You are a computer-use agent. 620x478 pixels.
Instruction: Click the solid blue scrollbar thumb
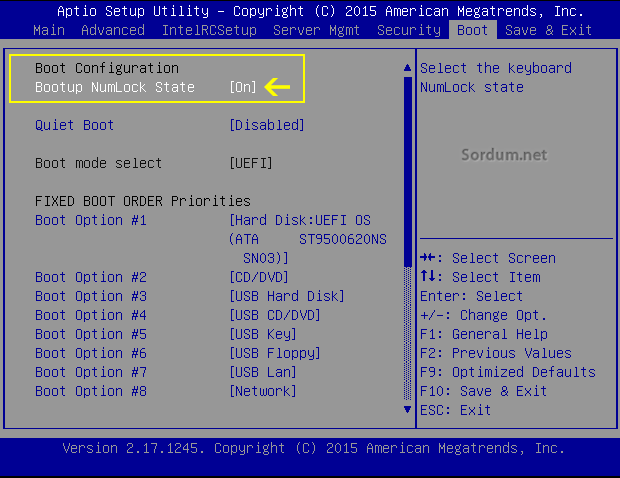408,172
